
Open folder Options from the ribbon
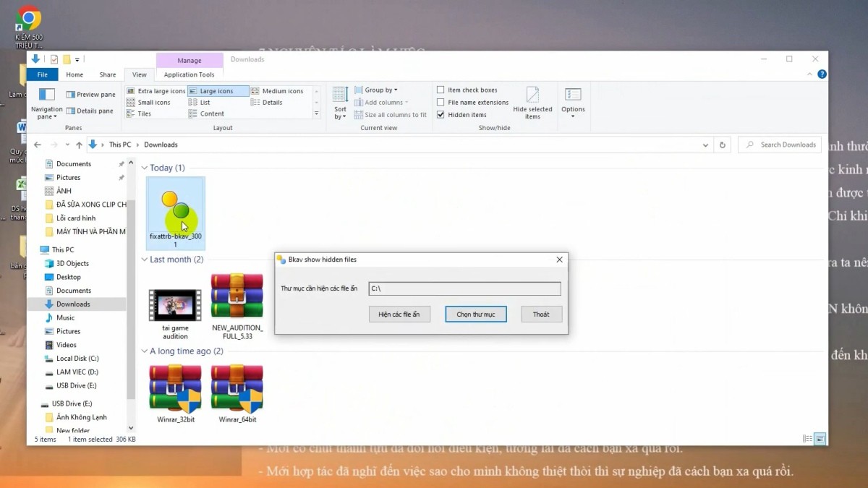coord(573,101)
